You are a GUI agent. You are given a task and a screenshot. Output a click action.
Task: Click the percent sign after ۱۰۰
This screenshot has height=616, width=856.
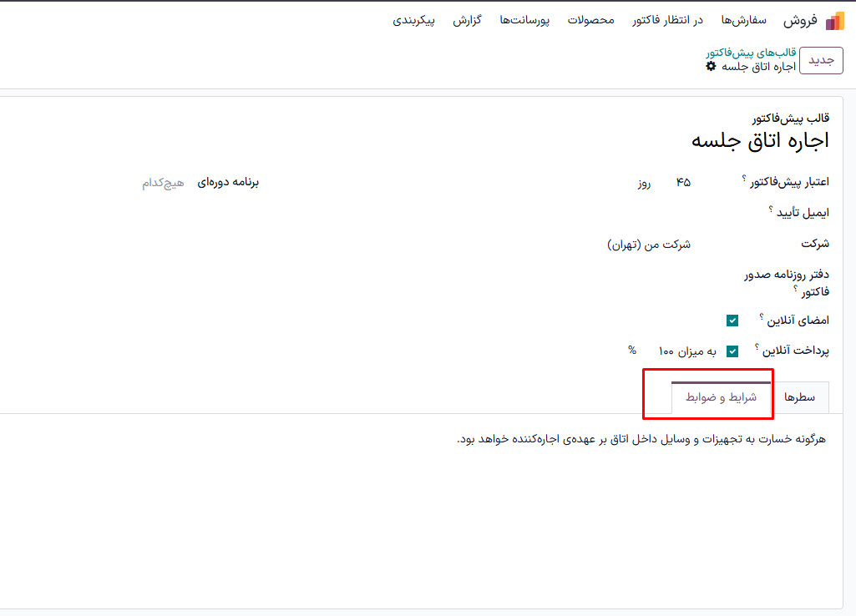click(632, 350)
